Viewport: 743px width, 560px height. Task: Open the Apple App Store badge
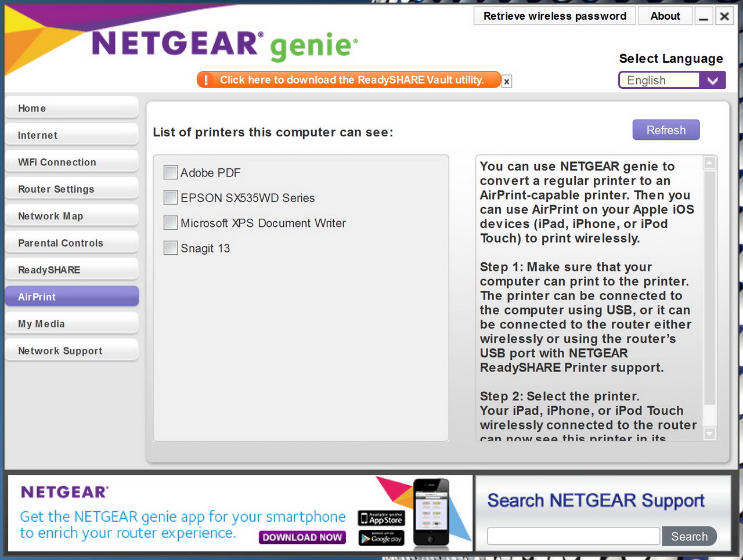(x=381, y=518)
